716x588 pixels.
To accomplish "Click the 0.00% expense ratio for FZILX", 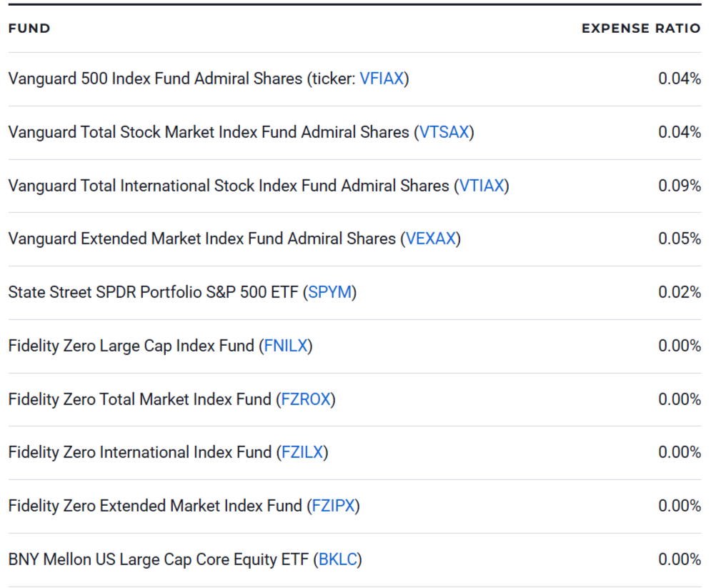I will (x=680, y=452).
